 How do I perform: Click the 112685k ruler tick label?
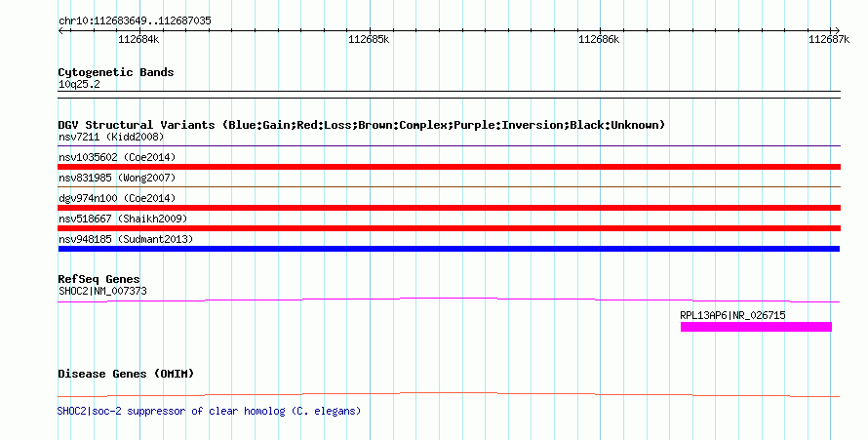[x=369, y=39]
